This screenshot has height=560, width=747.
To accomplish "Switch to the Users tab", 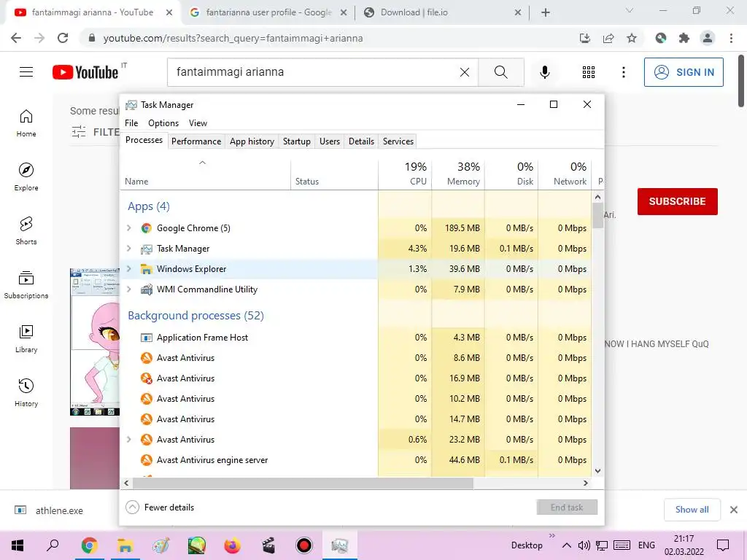I will (330, 141).
